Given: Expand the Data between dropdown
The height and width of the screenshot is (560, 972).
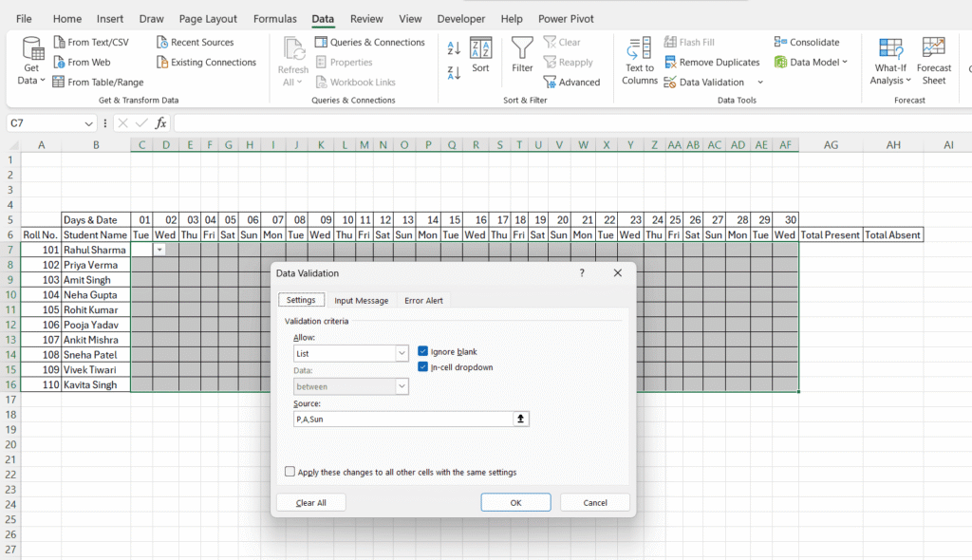Looking at the screenshot, I should 402,386.
